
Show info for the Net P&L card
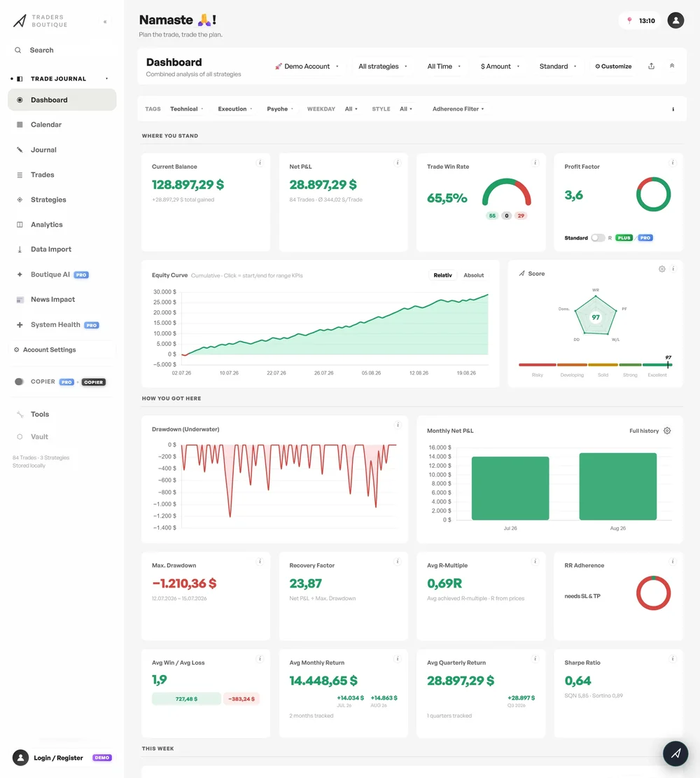pyautogui.click(x=398, y=162)
